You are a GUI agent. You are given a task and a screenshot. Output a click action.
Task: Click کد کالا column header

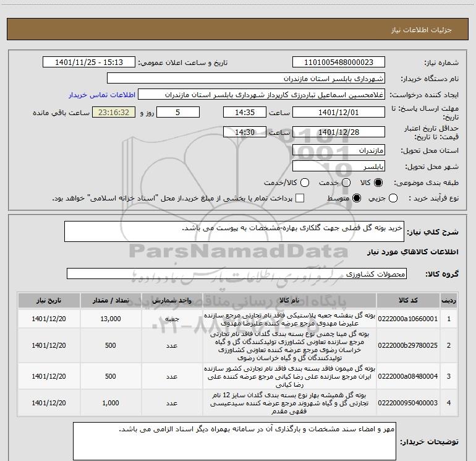click(408, 300)
